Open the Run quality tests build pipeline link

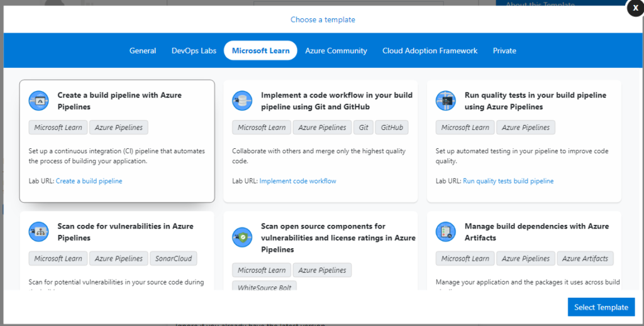pyautogui.click(x=508, y=181)
